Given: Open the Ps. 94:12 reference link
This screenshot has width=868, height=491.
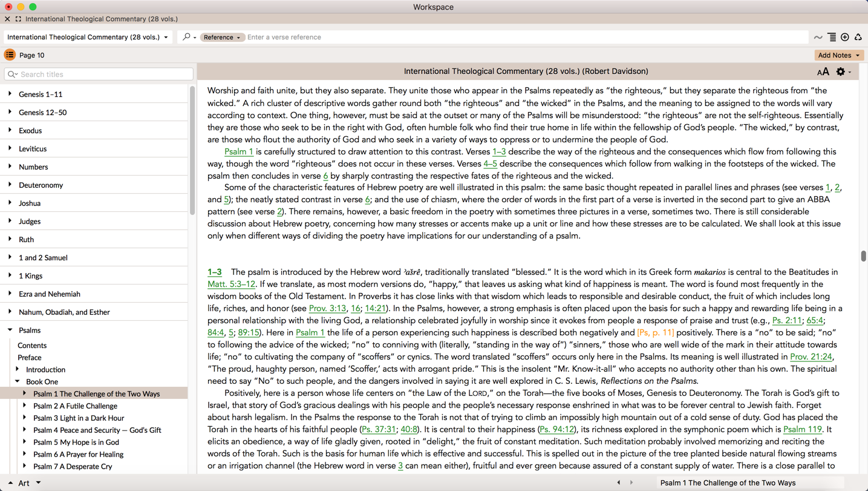Looking at the screenshot, I should pyautogui.click(x=556, y=429).
